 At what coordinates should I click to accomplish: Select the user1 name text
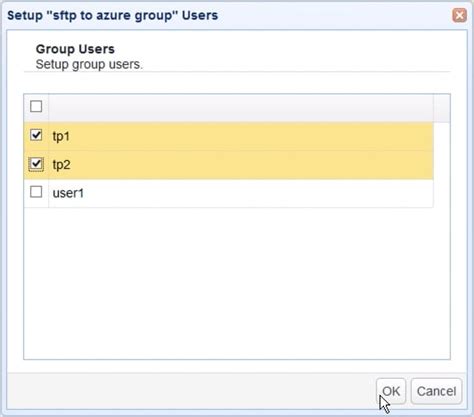tap(68, 193)
